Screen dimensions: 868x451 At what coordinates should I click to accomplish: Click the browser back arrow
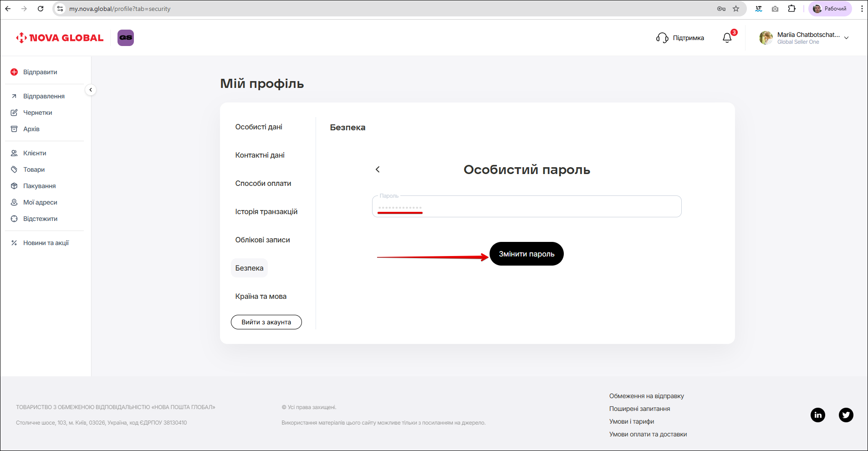[x=8, y=9]
